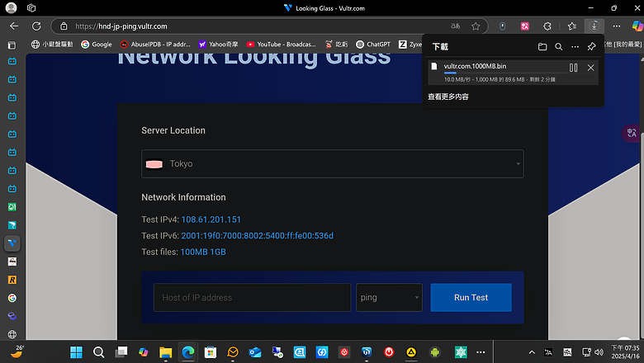
Task: Open the taskbar clock showing 2025/4/16
Action: (625, 352)
